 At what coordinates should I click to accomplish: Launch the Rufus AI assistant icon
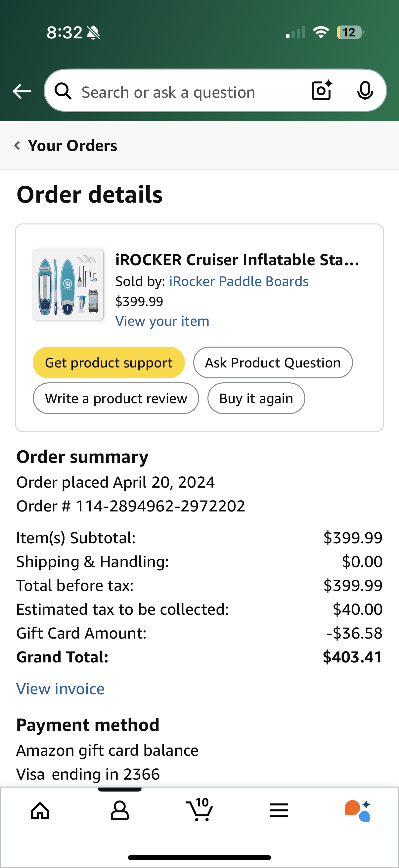click(358, 811)
